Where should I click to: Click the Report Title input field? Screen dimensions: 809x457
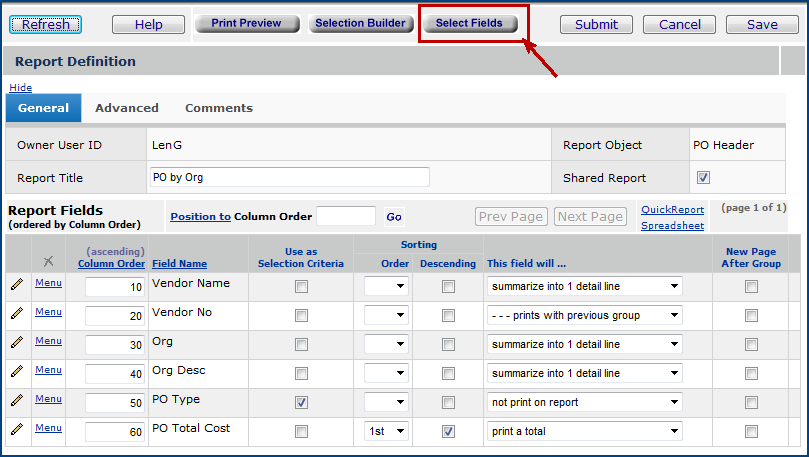click(288, 177)
